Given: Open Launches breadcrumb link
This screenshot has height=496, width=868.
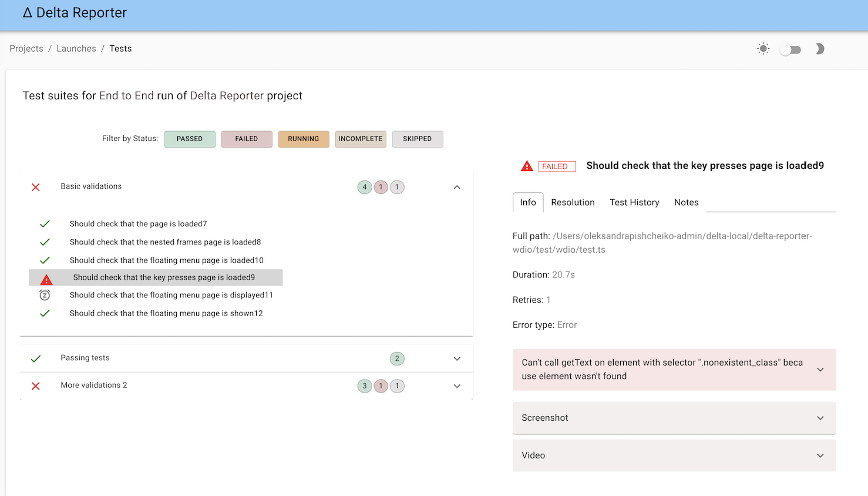Looking at the screenshot, I should click(76, 49).
